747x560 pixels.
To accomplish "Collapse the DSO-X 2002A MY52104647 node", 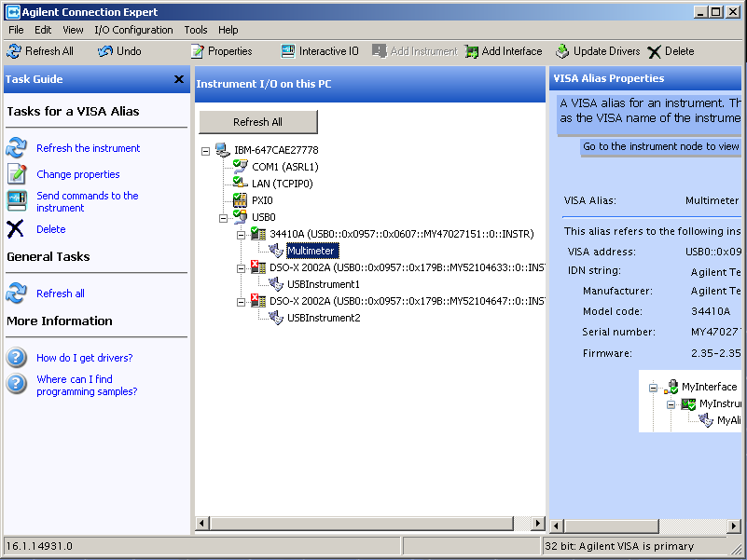I will pyautogui.click(x=241, y=303).
